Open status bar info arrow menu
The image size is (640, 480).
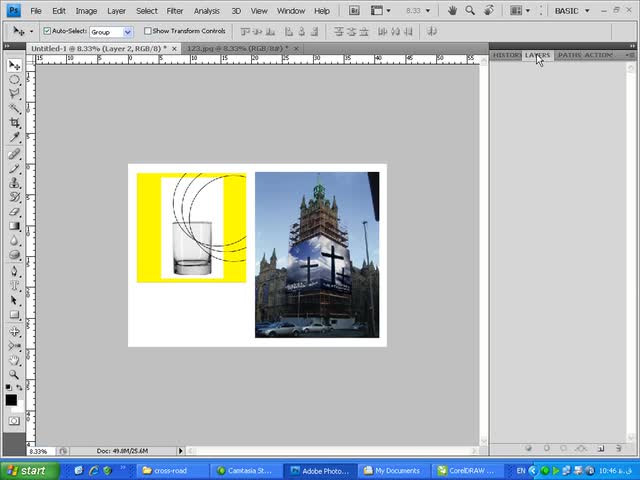[x=180, y=451]
